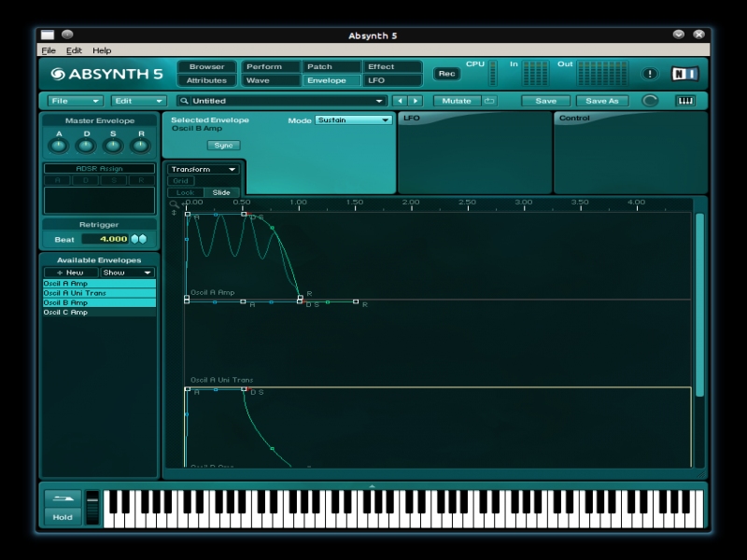Image resolution: width=747 pixels, height=560 pixels.
Task: Open the Show dropdown in Available Envelopes
Action: 127,273
